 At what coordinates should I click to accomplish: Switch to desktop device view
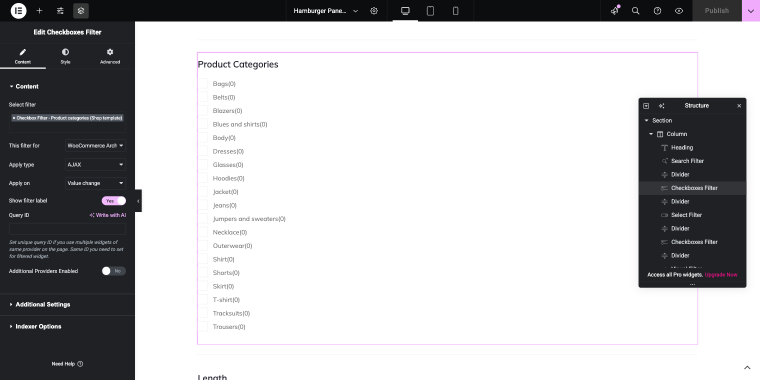pos(405,11)
